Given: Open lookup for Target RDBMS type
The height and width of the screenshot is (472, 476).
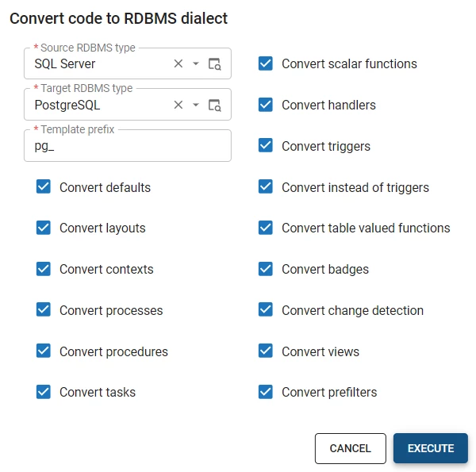Looking at the screenshot, I should click(215, 106).
